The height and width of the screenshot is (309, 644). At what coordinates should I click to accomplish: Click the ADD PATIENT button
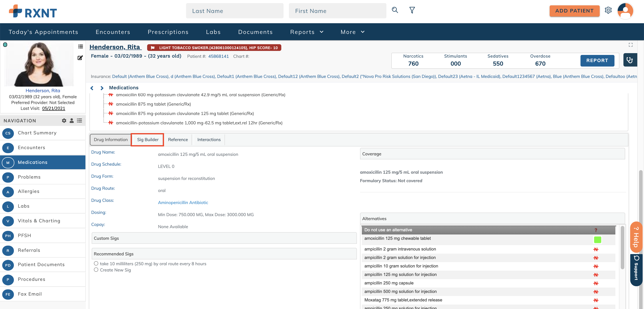(x=574, y=11)
